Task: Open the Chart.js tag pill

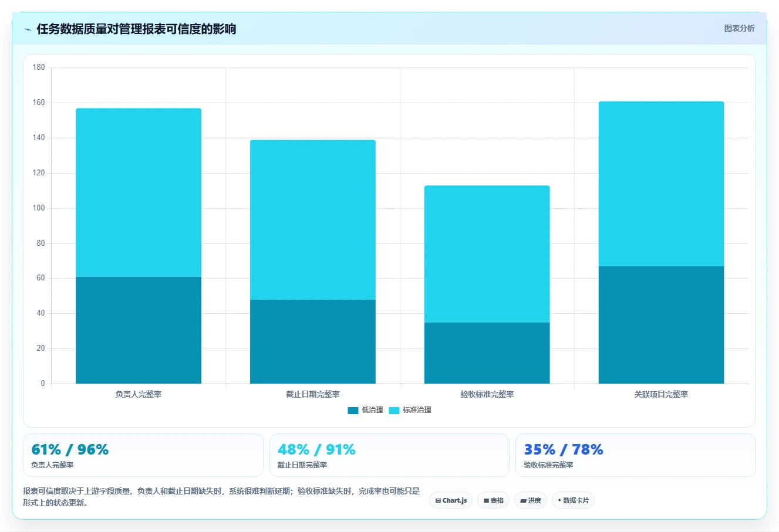Action: [451, 500]
